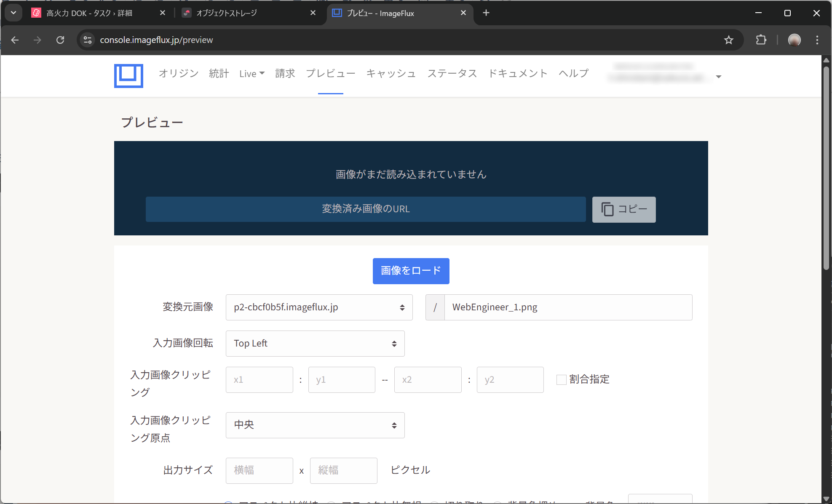Open the オリジン menu item
Screen dimensions: 832x504
click(178, 74)
